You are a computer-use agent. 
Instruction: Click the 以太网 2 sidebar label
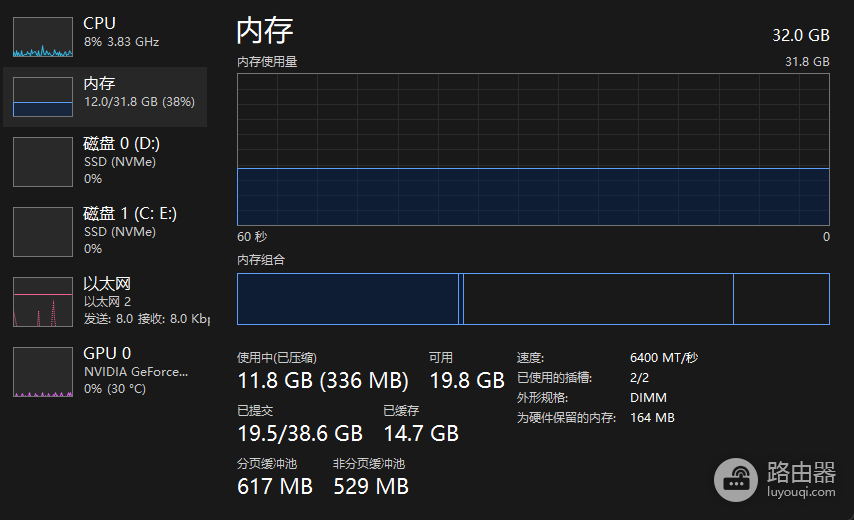pyautogui.click(x=107, y=302)
